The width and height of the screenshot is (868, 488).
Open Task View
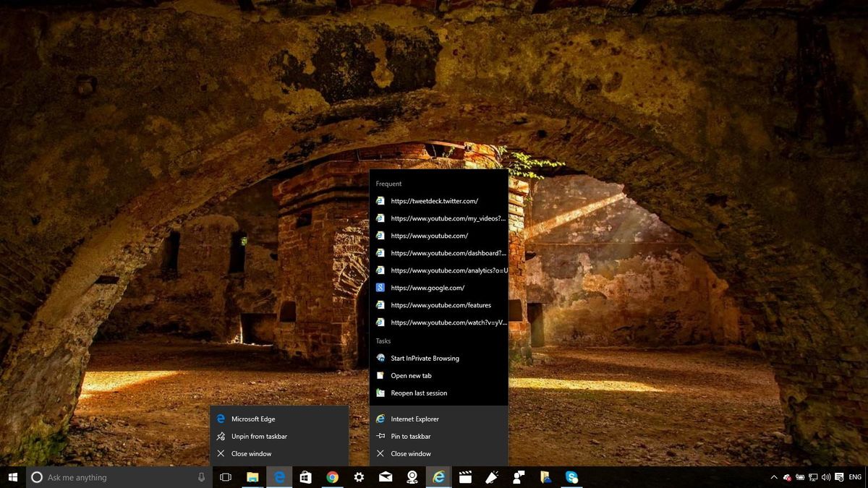pyautogui.click(x=225, y=477)
